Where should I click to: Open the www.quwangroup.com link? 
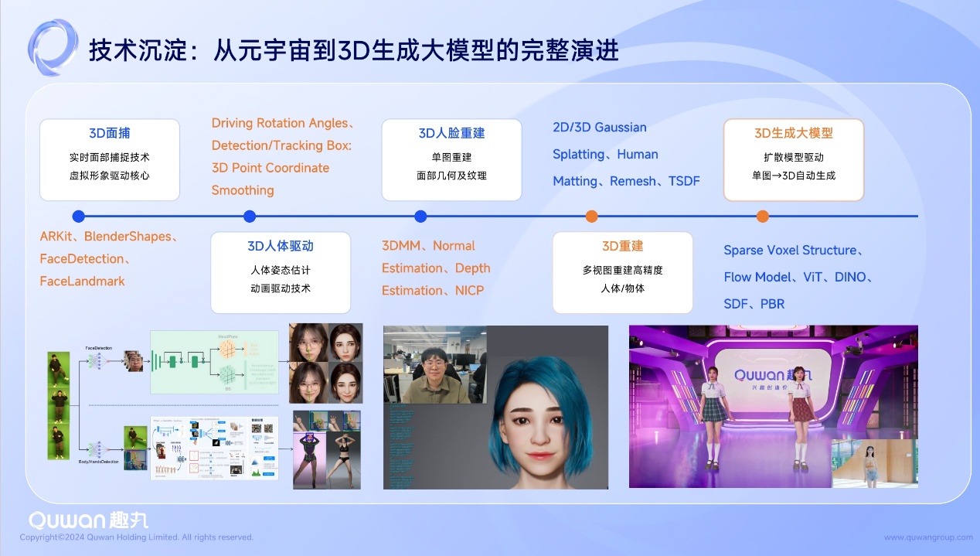[928, 537]
